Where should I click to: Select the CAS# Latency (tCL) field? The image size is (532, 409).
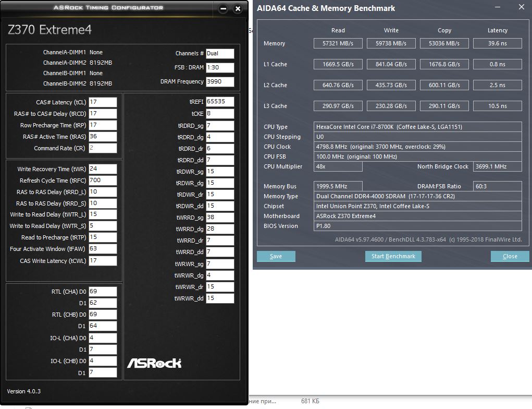point(103,102)
